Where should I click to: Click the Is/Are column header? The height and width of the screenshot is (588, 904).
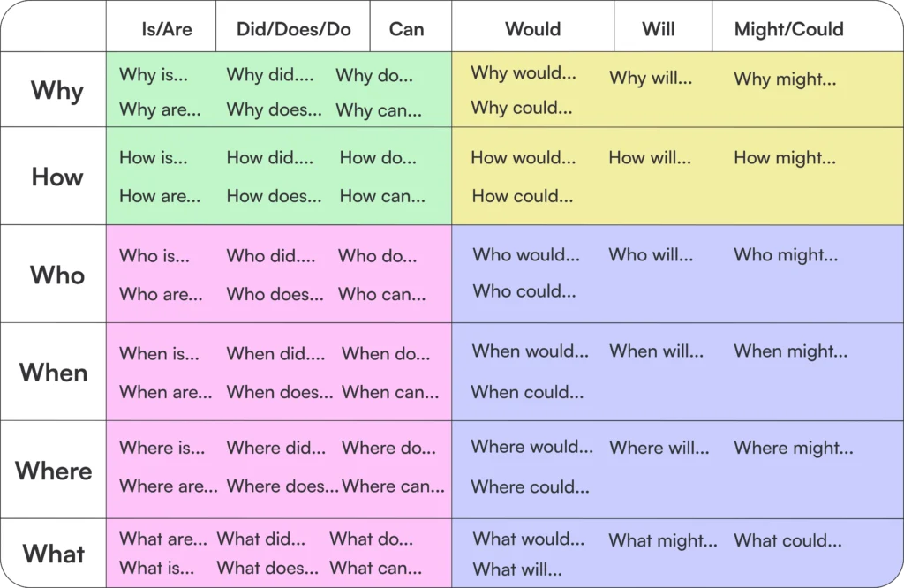[167, 29]
